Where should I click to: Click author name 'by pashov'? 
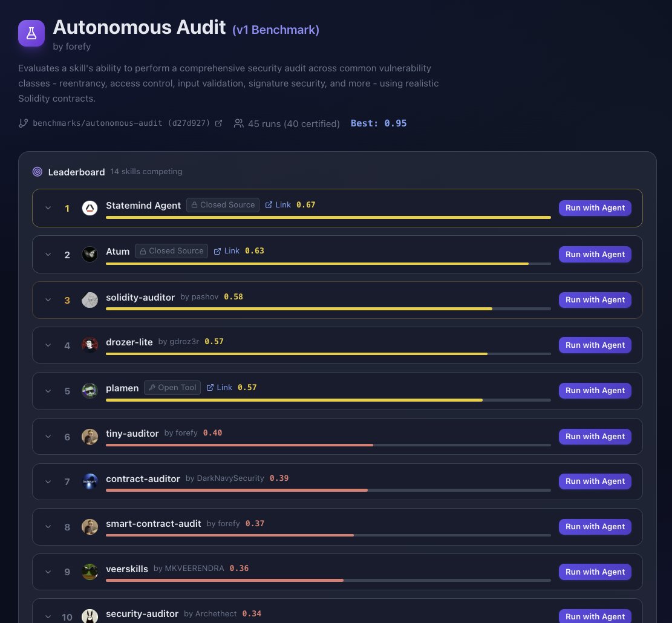(x=199, y=297)
